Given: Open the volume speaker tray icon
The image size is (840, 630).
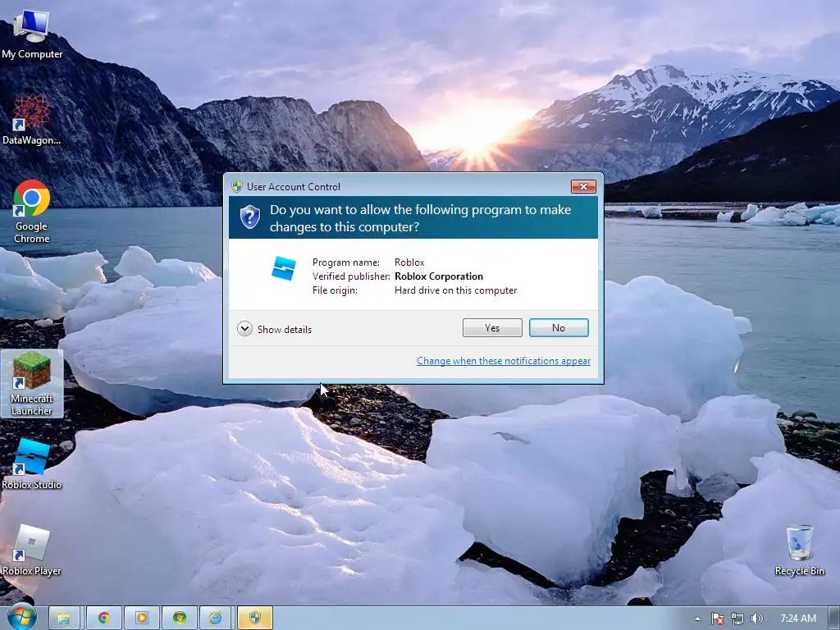Looking at the screenshot, I should 757,619.
